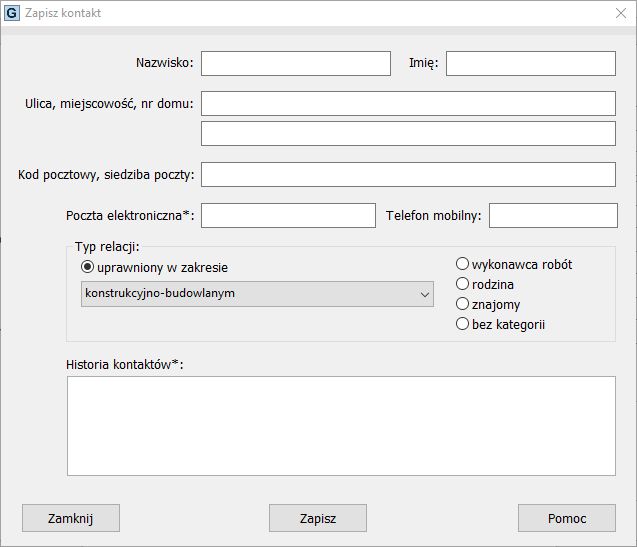
Task: Select the rodzina radio option
Action: (x=462, y=284)
